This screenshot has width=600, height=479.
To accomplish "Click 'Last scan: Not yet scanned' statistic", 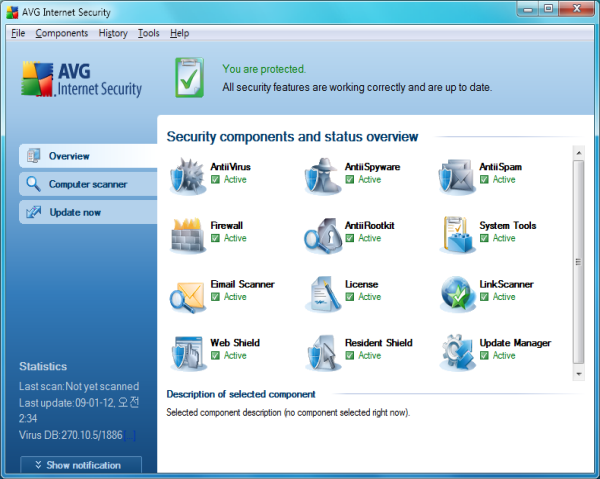I will click(x=79, y=386).
